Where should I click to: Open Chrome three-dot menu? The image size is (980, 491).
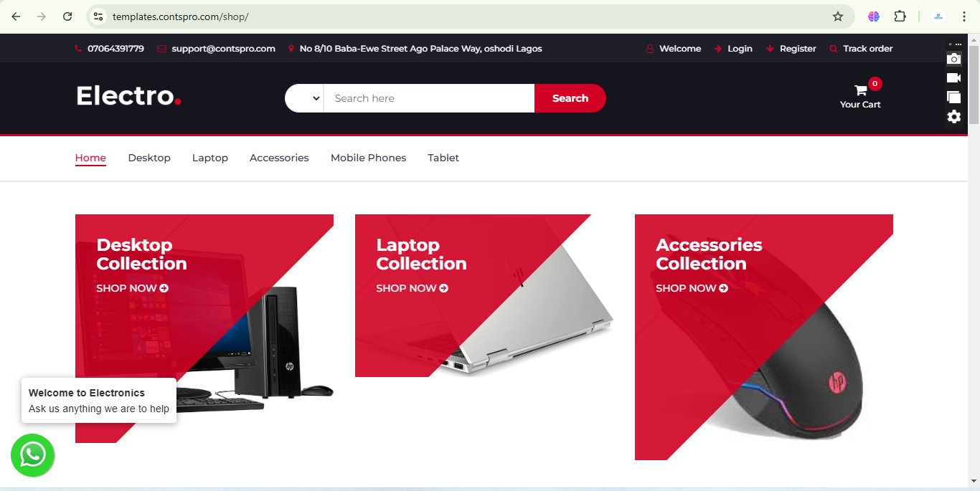(x=964, y=16)
